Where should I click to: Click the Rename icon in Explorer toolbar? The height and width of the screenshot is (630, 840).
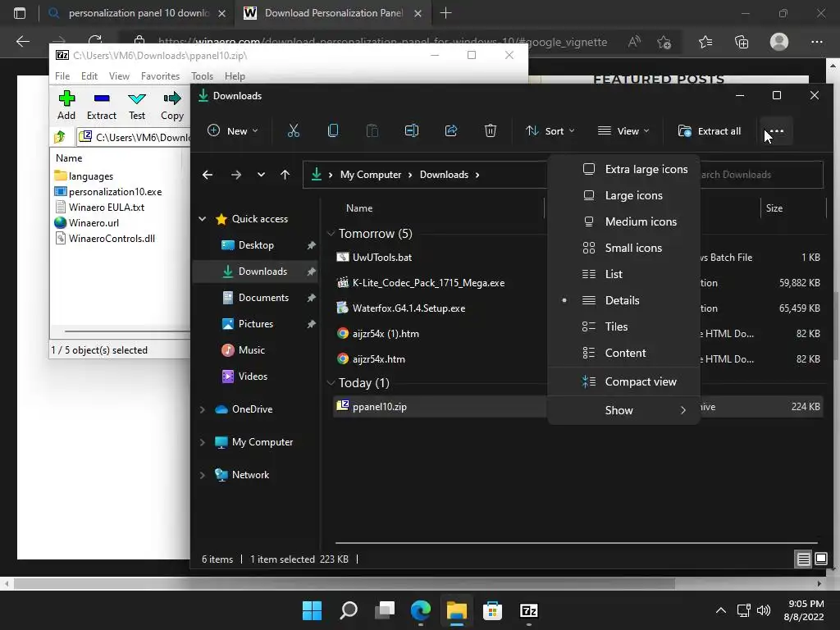pyautogui.click(x=412, y=130)
